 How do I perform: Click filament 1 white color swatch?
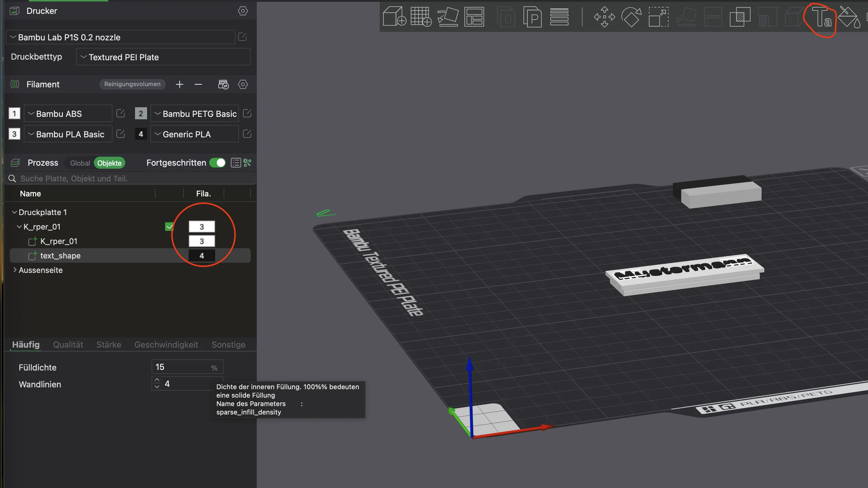click(x=14, y=114)
